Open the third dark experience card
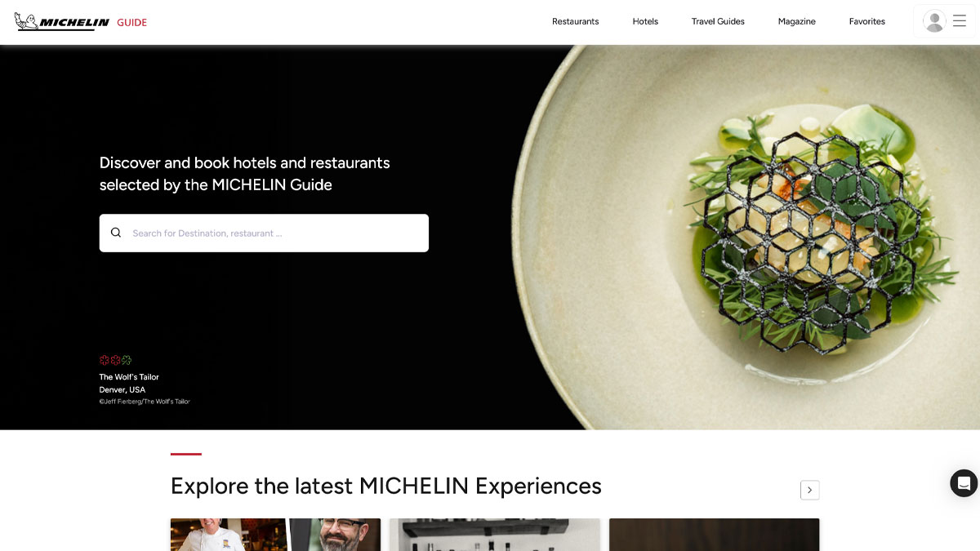This screenshot has height=551, width=980. [x=714, y=535]
